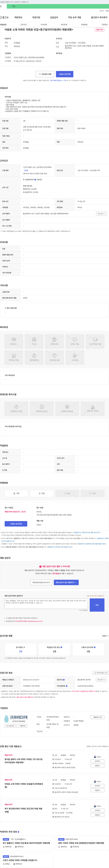Expand the 지도 보기 dropdown in 근무 예정지

101,214
